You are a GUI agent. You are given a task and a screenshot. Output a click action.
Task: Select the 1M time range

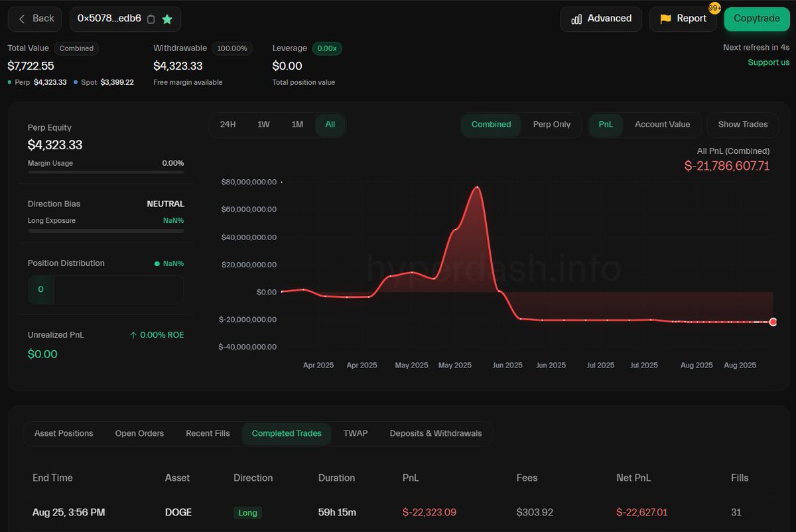click(x=297, y=125)
